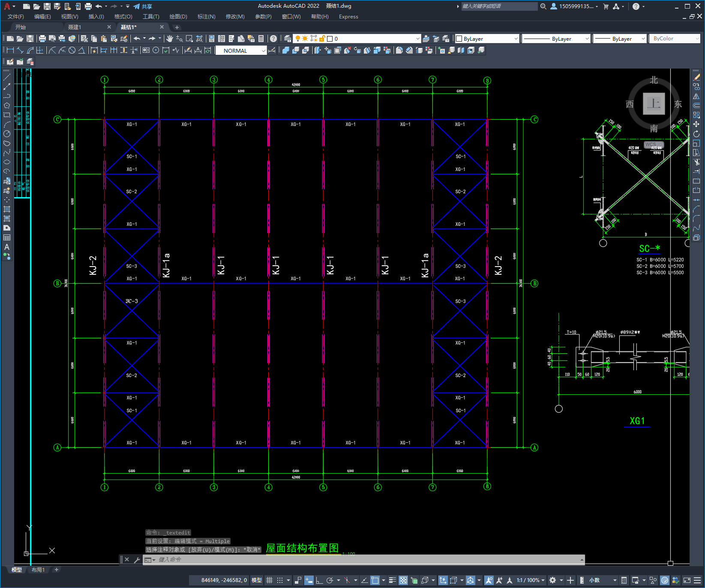705x588 pixels.
Task: Choose the Rectangle draw tool
Action: click(x=7, y=115)
